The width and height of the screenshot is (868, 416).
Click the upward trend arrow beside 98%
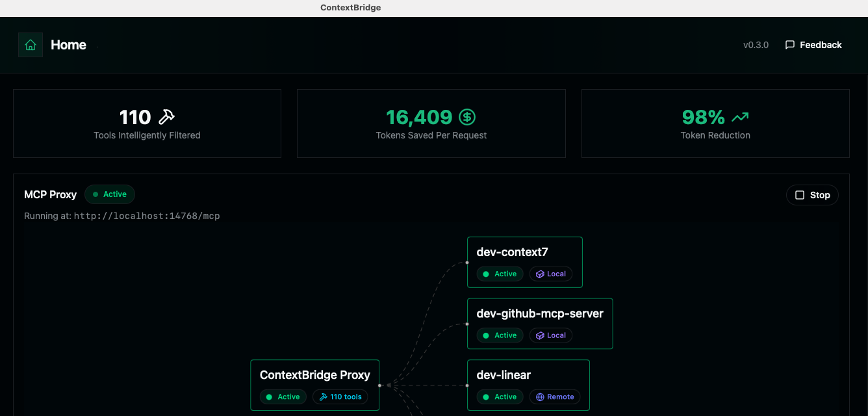pyautogui.click(x=739, y=117)
